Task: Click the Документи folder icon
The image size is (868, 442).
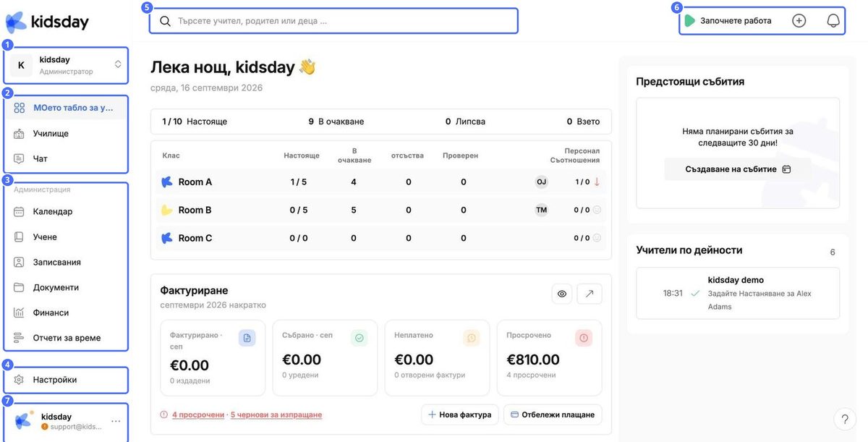Action: (20, 287)
